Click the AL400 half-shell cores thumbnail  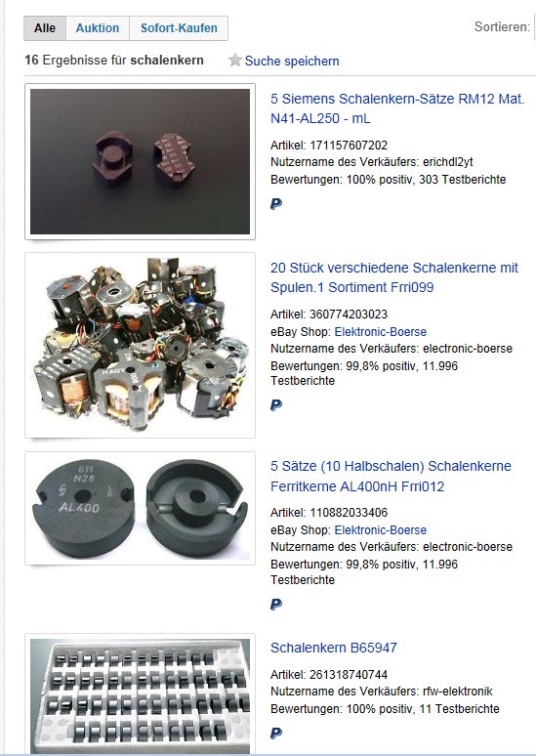tap(140, 508)
